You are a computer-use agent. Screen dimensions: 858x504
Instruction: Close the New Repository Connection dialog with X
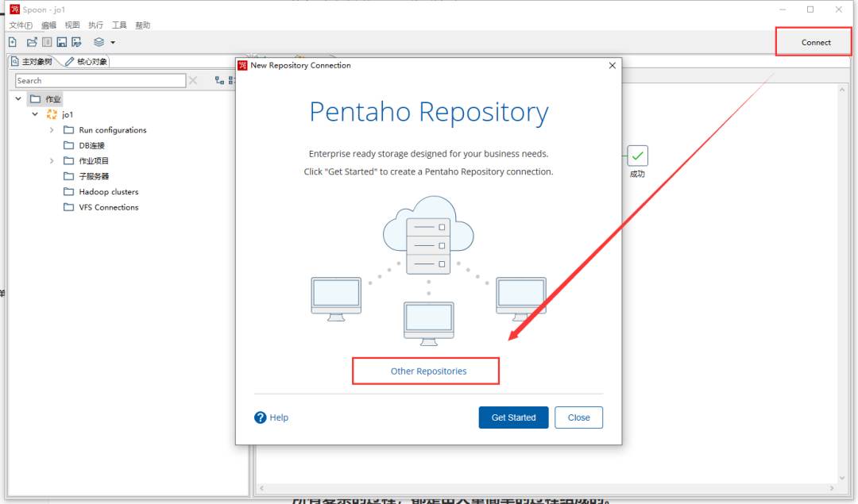pyautogui.click(x=613, y=66)
